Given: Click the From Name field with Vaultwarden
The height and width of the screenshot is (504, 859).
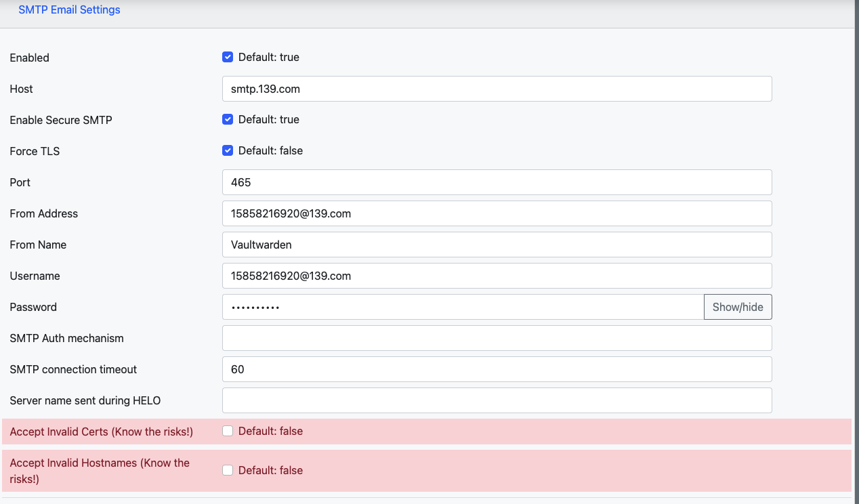Looking at the screenshot, I should pos(497,245).
